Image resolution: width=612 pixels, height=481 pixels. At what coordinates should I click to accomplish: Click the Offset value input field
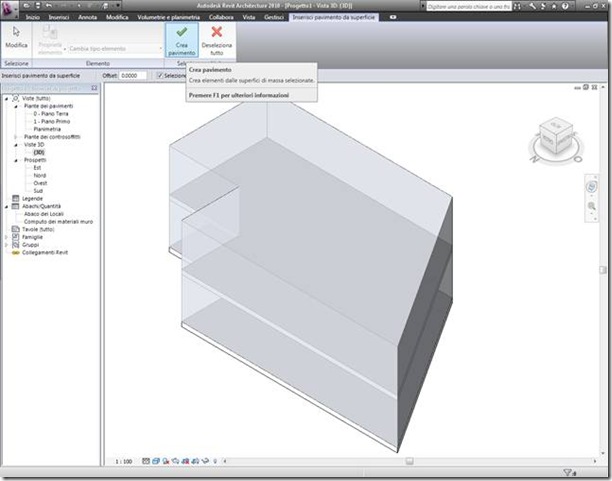tap(133, 75)
